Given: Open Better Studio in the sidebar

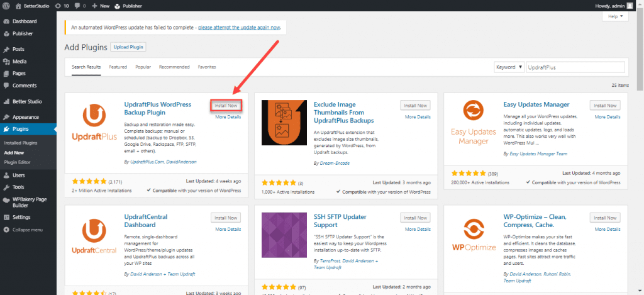Looking at the screenshot, I should (28, 101).
